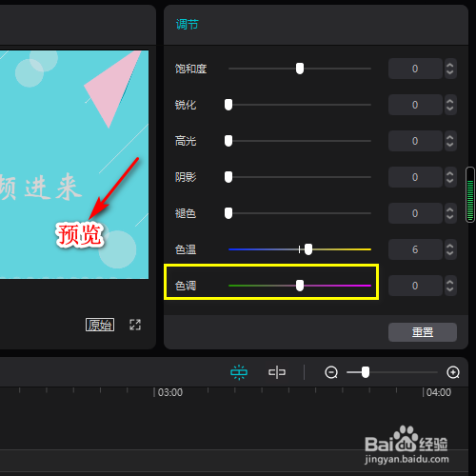The image size is (476, 476).
Task: Click the timeline split-align icon
Action: pyautogui.click(x=277, y=372)
